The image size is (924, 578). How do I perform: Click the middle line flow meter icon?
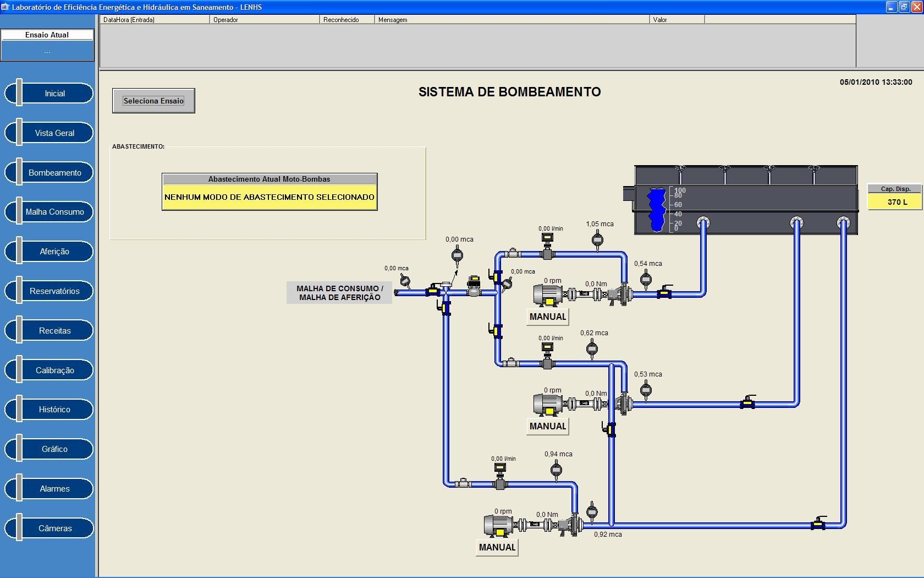pyautogui.click(x=547, y=356)
